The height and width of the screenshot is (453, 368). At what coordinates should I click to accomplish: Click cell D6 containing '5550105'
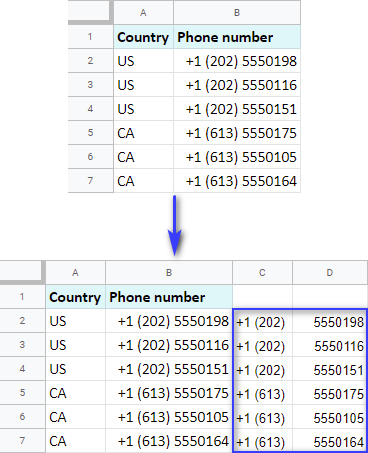click(330, 417)
